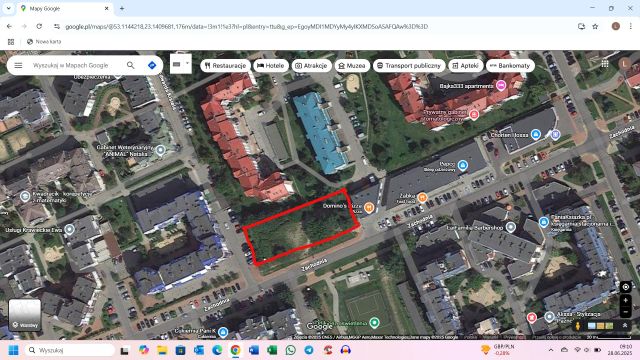The image size is (640, 360).
Task: Open the Google account avatar in Maps
Action: coord(624,63)
